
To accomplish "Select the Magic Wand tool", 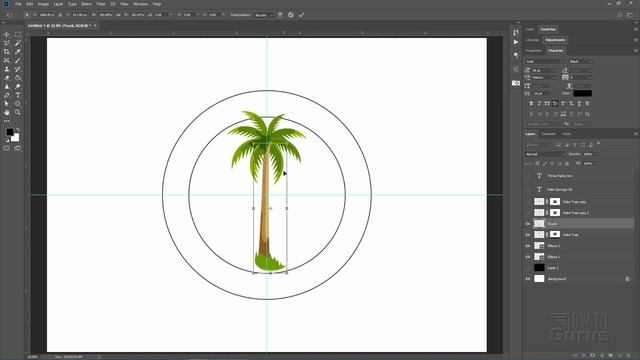I will [18, 43].
